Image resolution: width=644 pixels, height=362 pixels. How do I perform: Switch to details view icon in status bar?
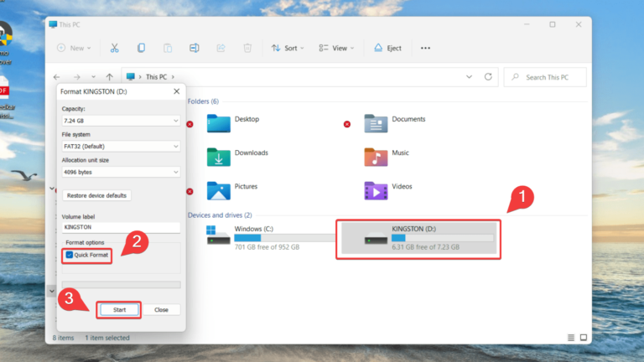[x=571, y=338]
